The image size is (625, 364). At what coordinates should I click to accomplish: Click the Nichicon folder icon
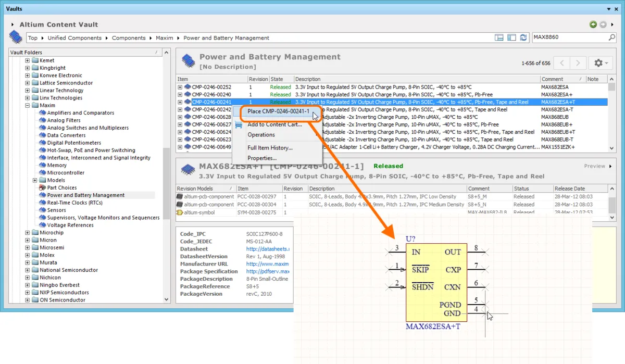pos(35,278)
